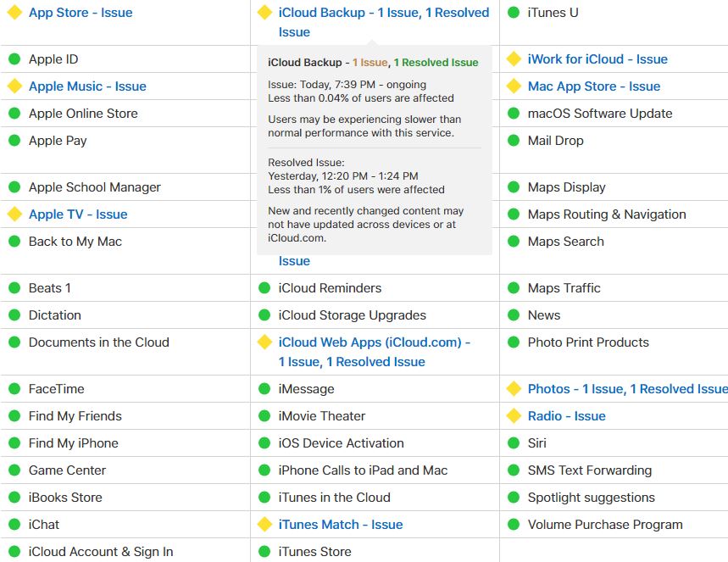Click green status dot beside Mail Drop

pos(514,141)
